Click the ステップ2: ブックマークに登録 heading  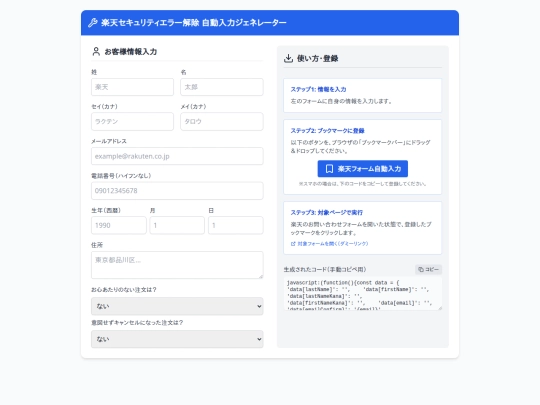tap(328, 131)
